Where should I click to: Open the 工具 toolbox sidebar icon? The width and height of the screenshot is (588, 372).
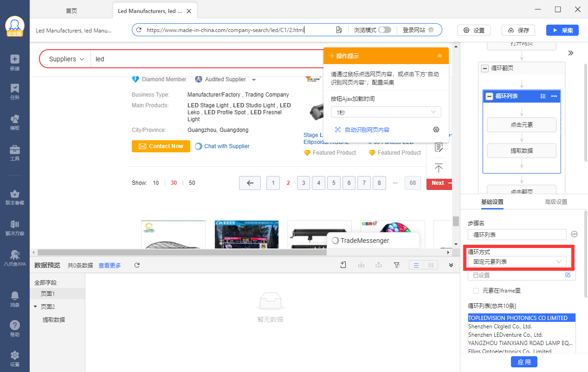(x=15, y=152)
